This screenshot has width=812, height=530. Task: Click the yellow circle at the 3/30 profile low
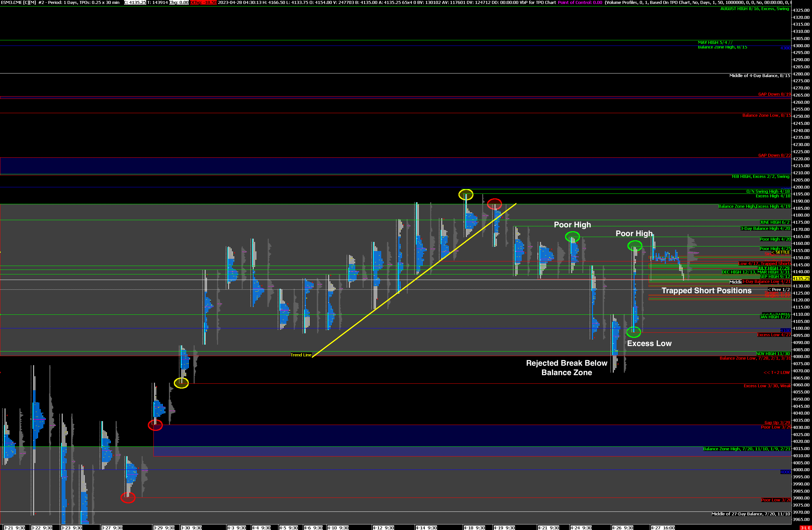click(181, 383)
